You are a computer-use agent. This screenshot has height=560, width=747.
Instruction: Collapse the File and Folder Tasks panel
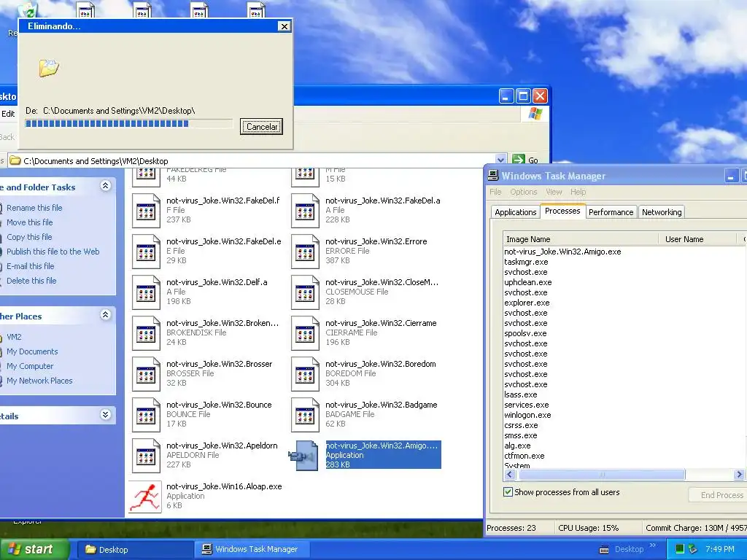[x=105, y=186]
